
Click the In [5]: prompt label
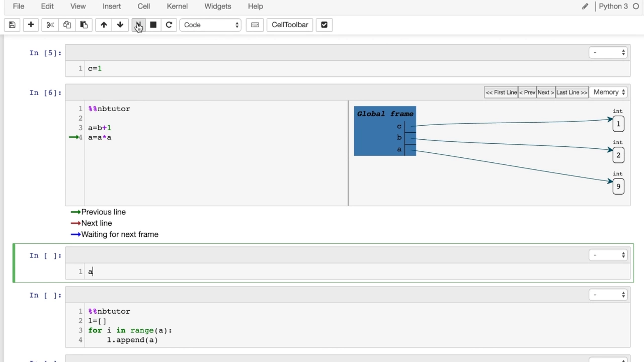pos(45,53)
